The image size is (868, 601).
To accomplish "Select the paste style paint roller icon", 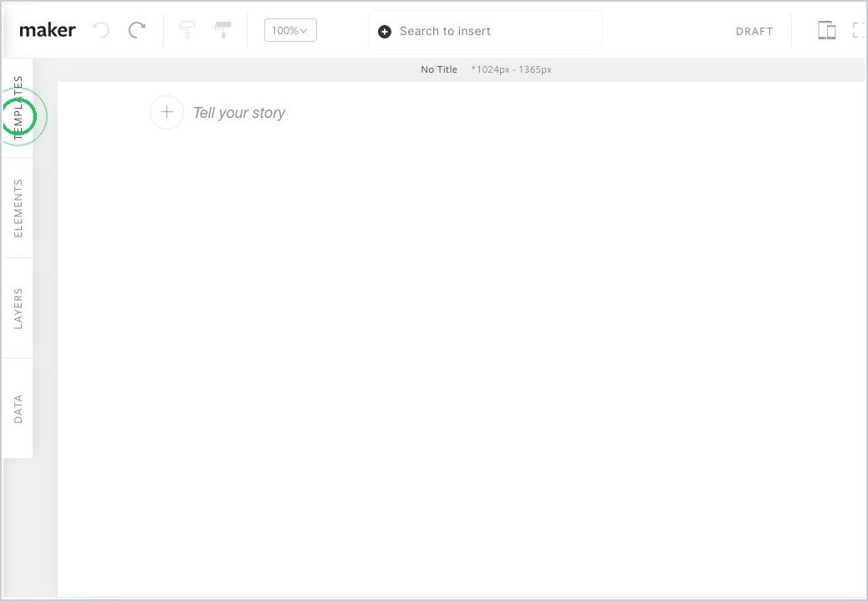I will click(223, 30).
